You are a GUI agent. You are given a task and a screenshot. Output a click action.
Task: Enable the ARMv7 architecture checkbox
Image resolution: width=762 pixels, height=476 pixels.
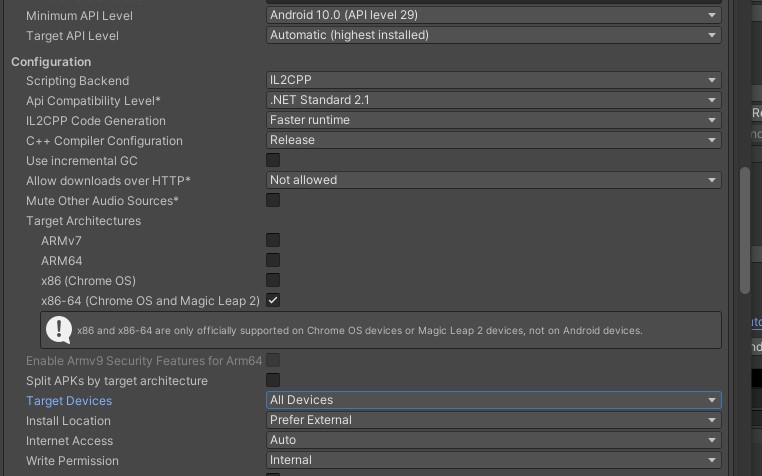(x=273, y=240)
